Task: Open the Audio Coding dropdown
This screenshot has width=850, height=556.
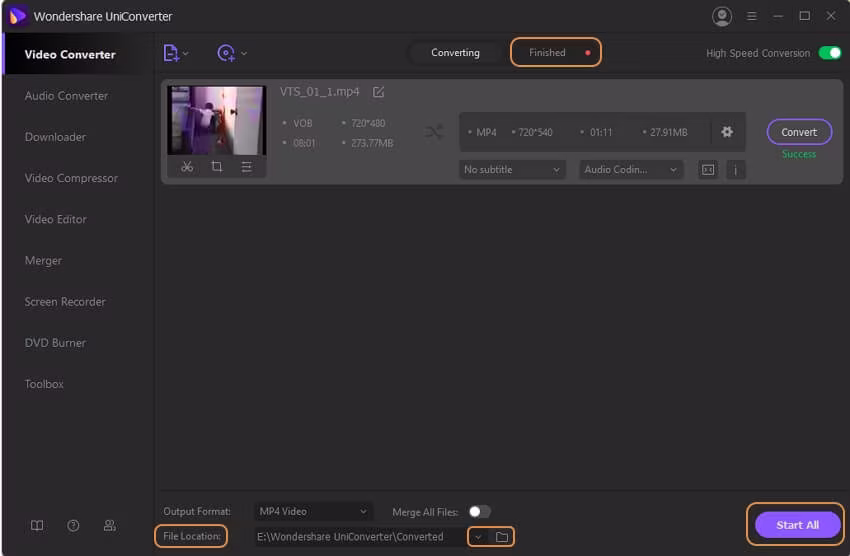Action: (630, 170)
